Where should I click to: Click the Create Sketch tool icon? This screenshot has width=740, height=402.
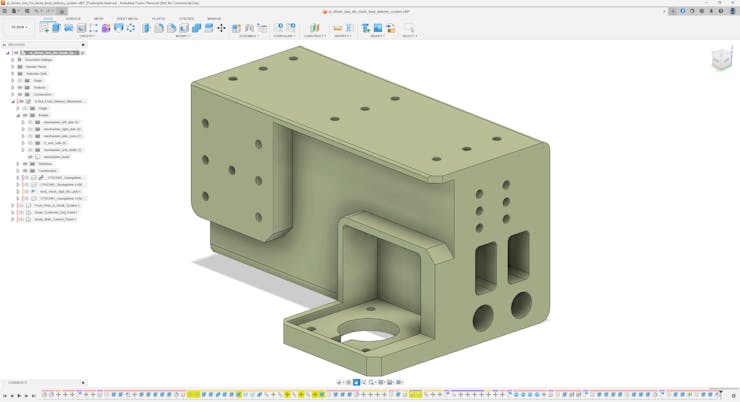(44, 28)
